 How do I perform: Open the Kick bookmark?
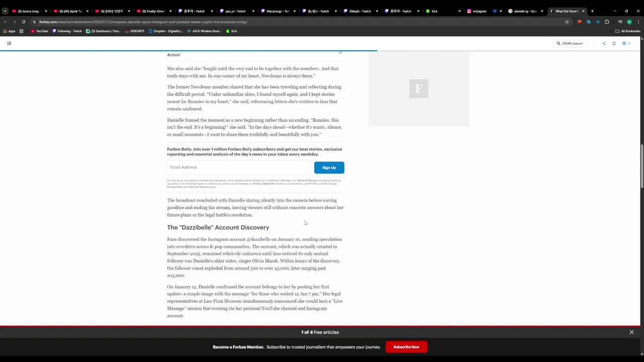231,31
